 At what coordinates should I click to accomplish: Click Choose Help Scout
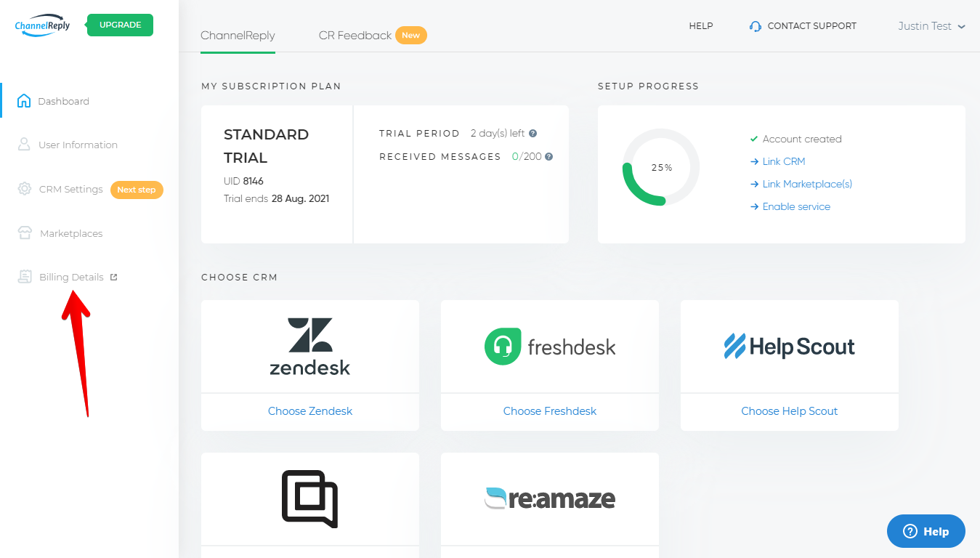790,411
